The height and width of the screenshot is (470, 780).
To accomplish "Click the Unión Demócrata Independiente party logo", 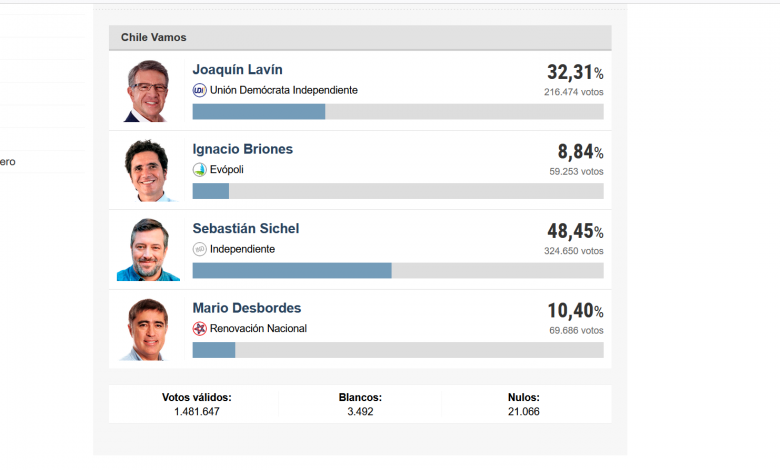I will click(199, 90).
